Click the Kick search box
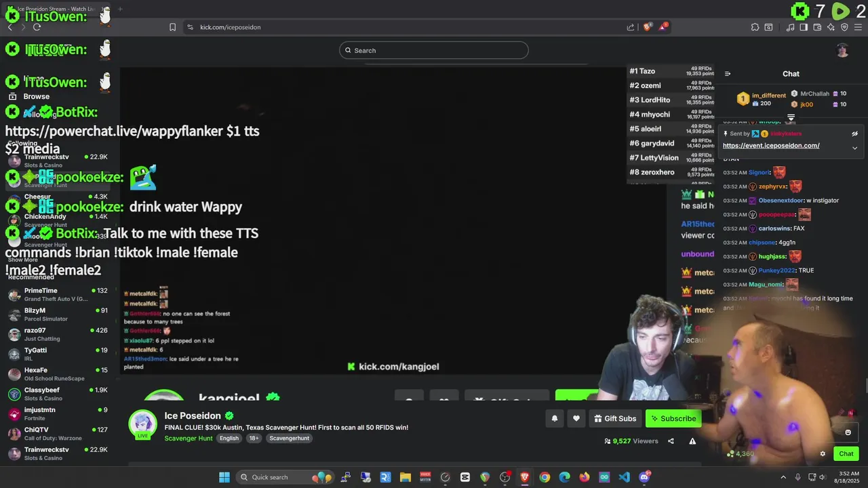 point(434,50)
